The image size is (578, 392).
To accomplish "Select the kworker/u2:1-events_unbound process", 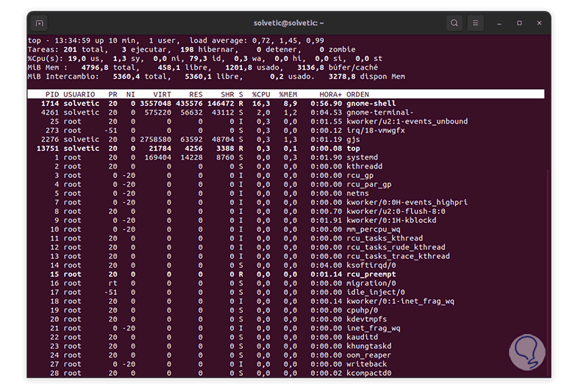I will coord(407,121).
